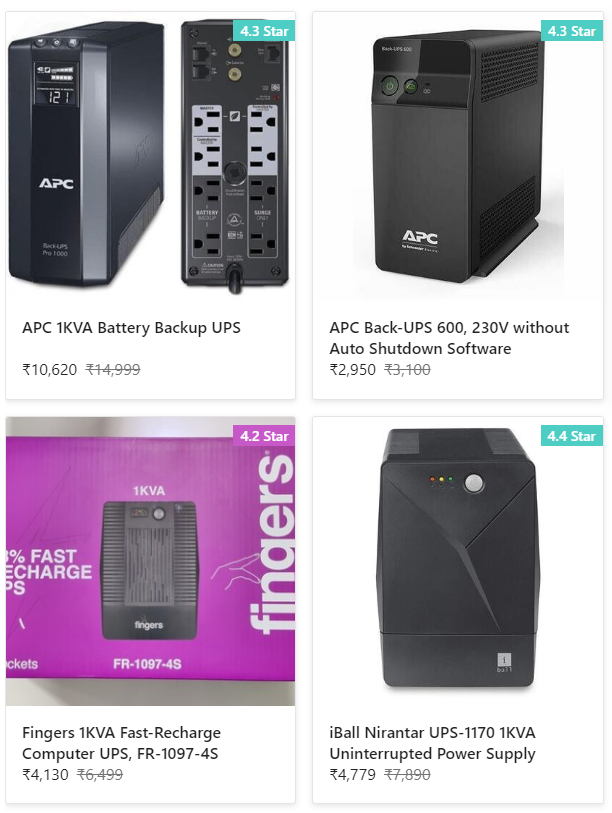This screenshot has width=612, height=813.
Task: Select the 4.4 Star badge on iBall UPS
Action: click(571, 436)
